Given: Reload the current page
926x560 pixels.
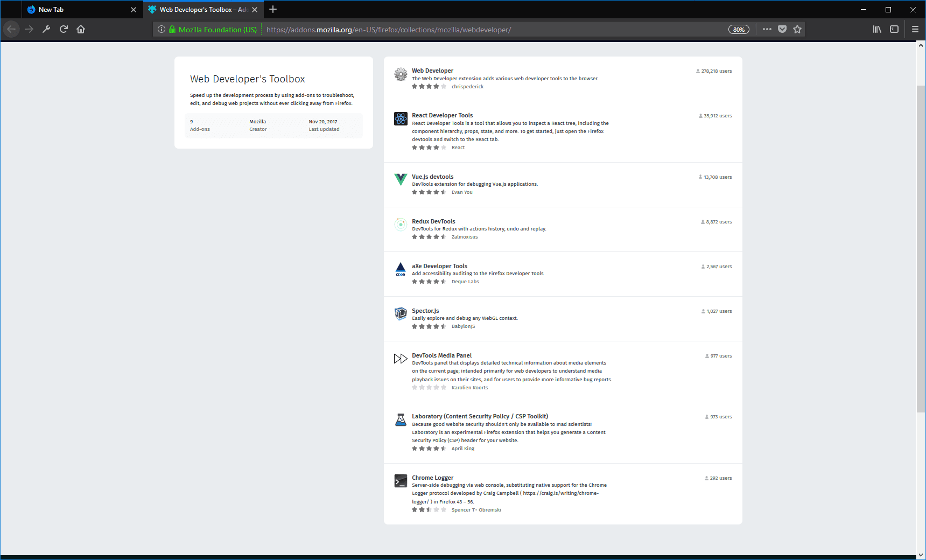Looking at the screenshot, I should (x=64, y=29).
